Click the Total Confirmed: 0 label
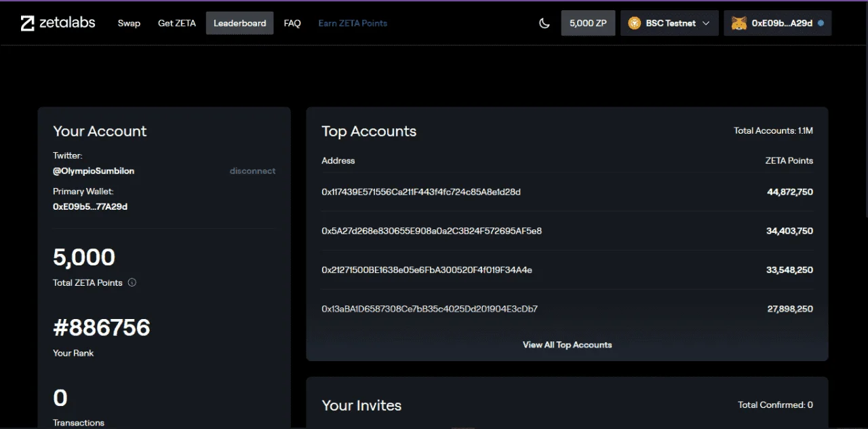This screenshot has height=429, width=868. click(x=775, y=405)
